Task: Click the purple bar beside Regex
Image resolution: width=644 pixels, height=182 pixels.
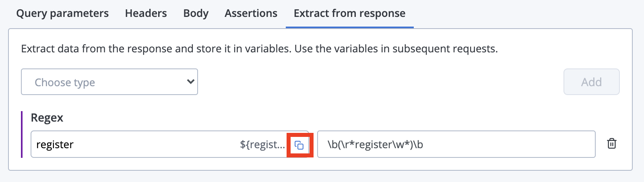Action: (x=22, y=134)
